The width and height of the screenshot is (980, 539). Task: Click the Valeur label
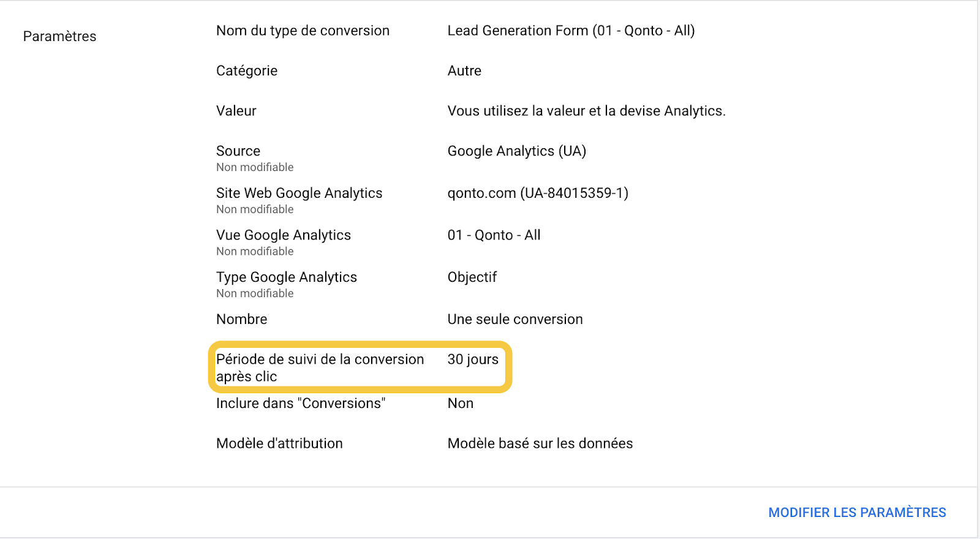(x=236, y=111)
